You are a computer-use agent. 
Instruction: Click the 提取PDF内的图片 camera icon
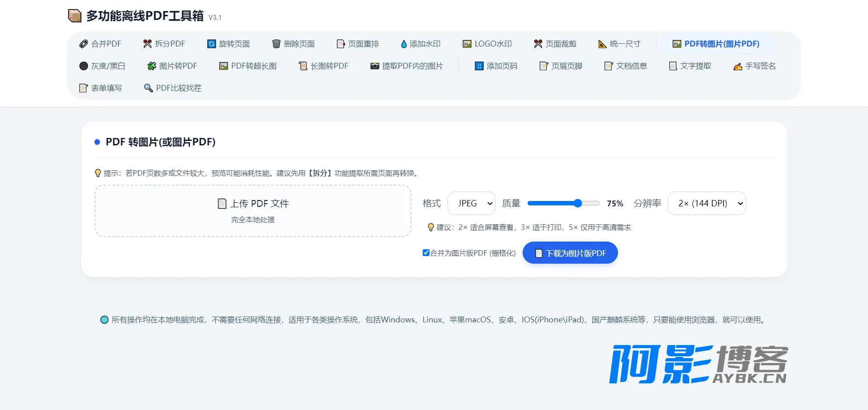pyautogui.click(x=375, y=66)
